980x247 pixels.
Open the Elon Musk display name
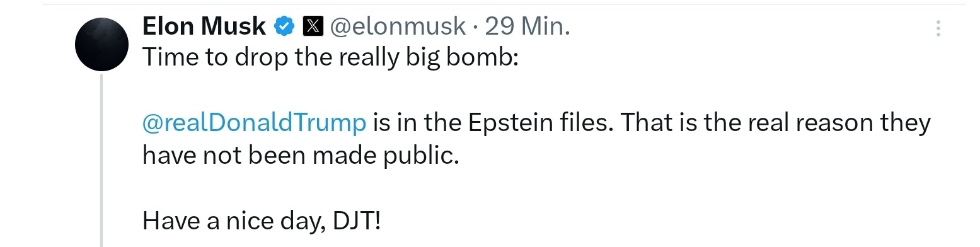pos(204,26)
